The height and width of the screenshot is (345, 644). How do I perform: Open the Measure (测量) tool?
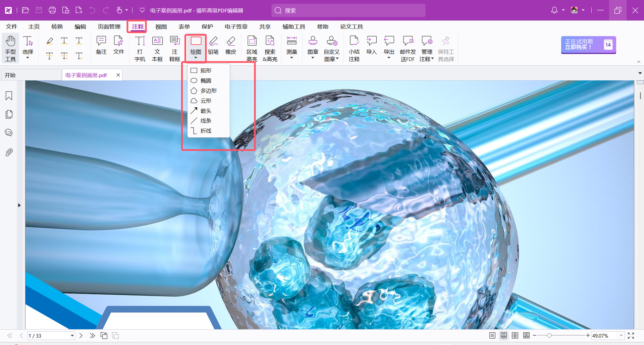pos(292,48)
